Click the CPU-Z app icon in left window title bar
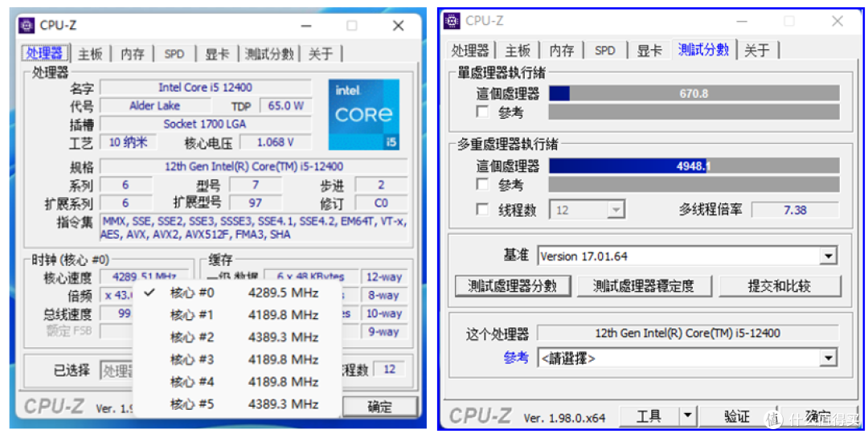The width and height of the screenshot is (868, 438). [28, 26]
